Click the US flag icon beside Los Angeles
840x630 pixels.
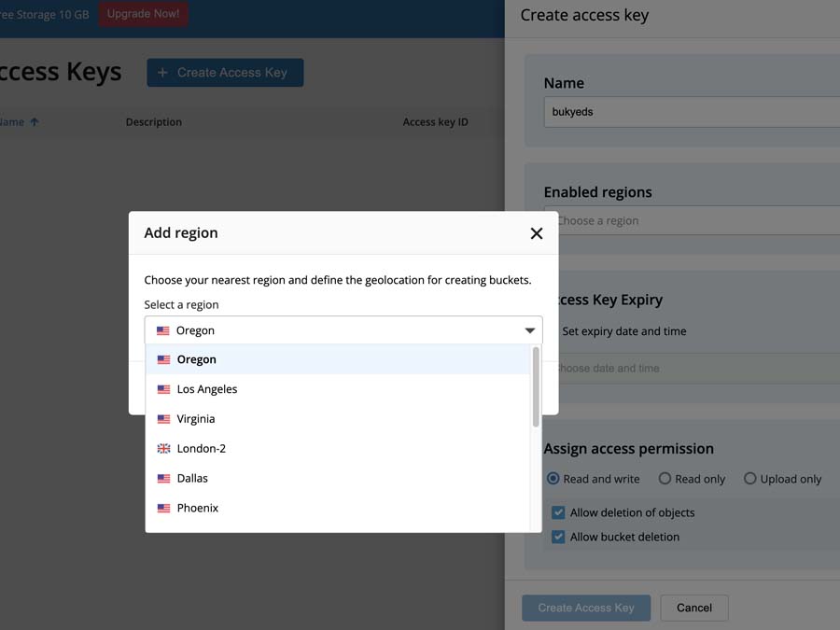pyautogui.click(x=164, y=389)
